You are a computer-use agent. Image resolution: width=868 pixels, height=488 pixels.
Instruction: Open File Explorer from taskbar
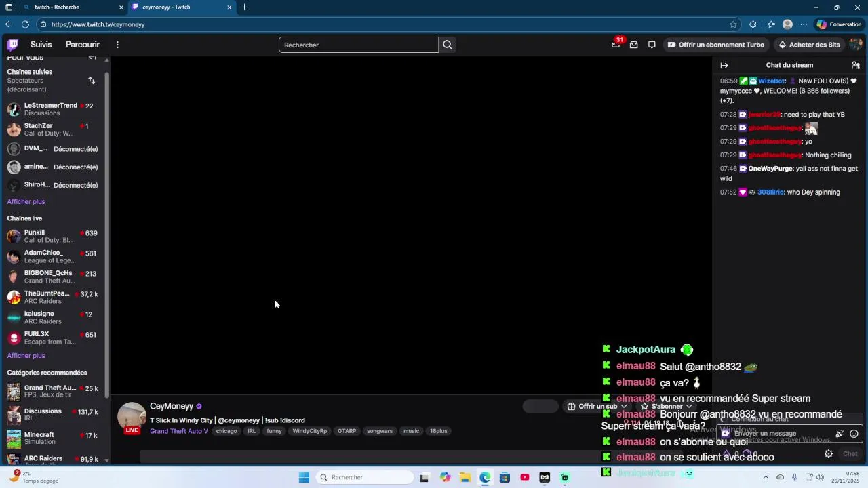point(465,477)
